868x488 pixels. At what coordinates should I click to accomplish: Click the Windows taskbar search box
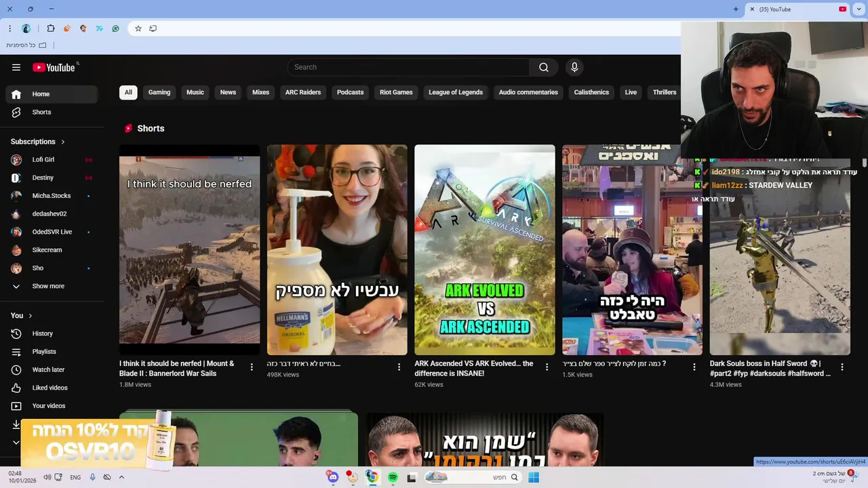coord(473,477)
